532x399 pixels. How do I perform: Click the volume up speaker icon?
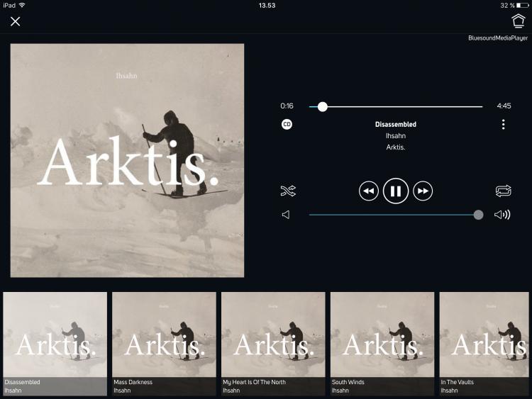[502, 215]
